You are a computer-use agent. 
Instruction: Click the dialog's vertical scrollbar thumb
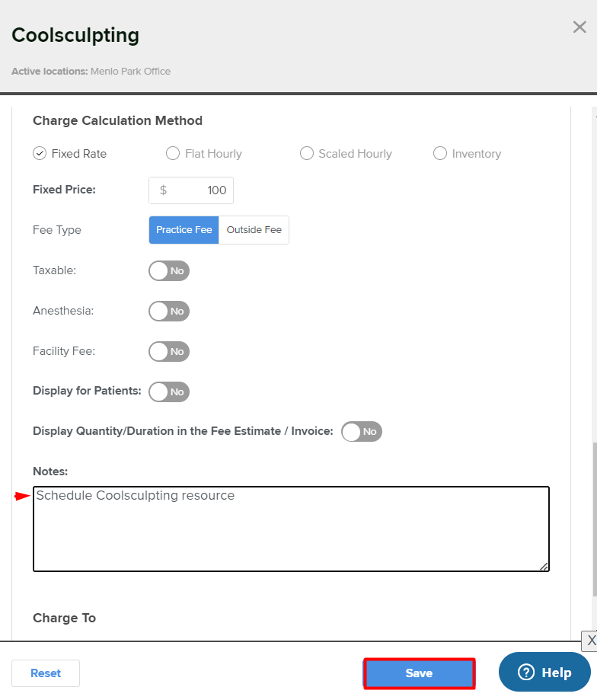pos(593,518)
